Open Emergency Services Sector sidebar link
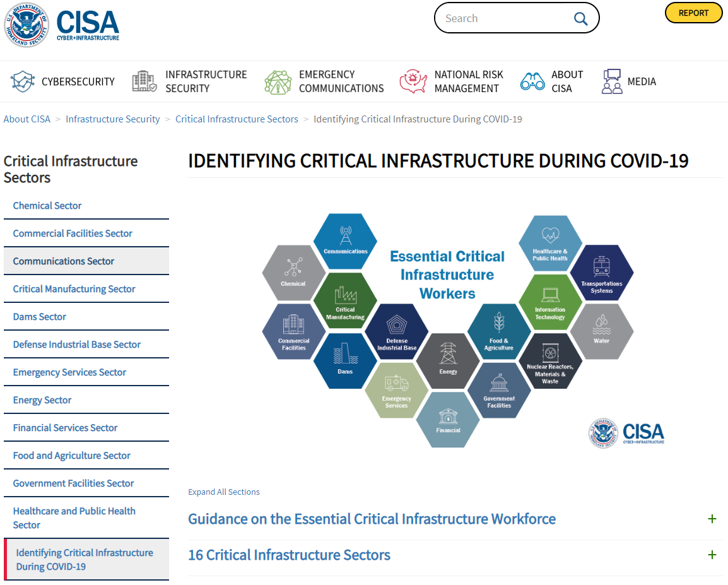Image resolution: width=728 pixels, height=585 pixels. coord(69,372)
